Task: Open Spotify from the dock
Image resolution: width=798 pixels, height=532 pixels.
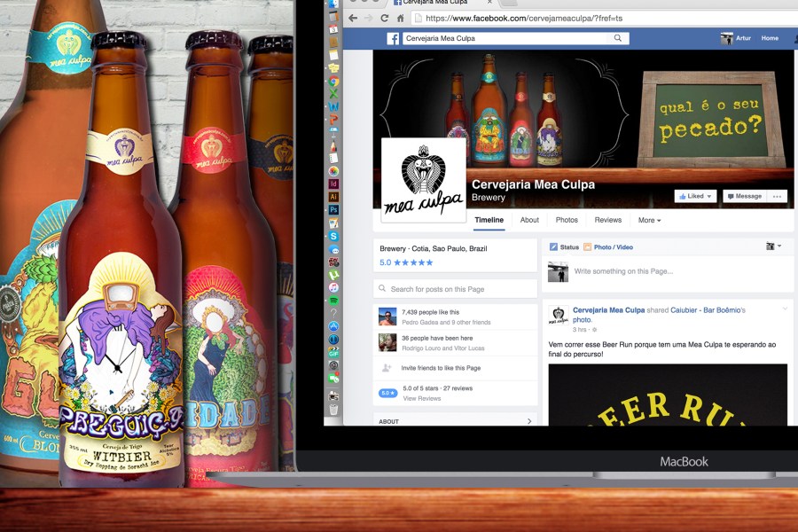Action: pos(333,301)
